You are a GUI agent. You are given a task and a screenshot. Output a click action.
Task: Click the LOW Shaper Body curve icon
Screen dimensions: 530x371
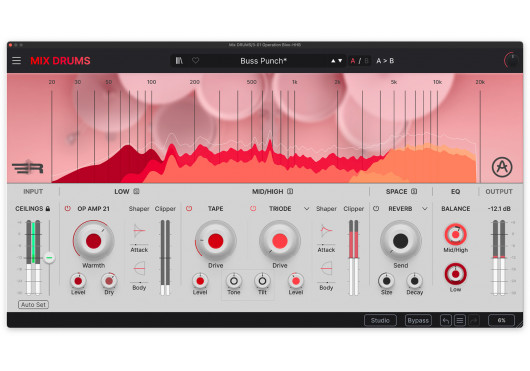139,269
